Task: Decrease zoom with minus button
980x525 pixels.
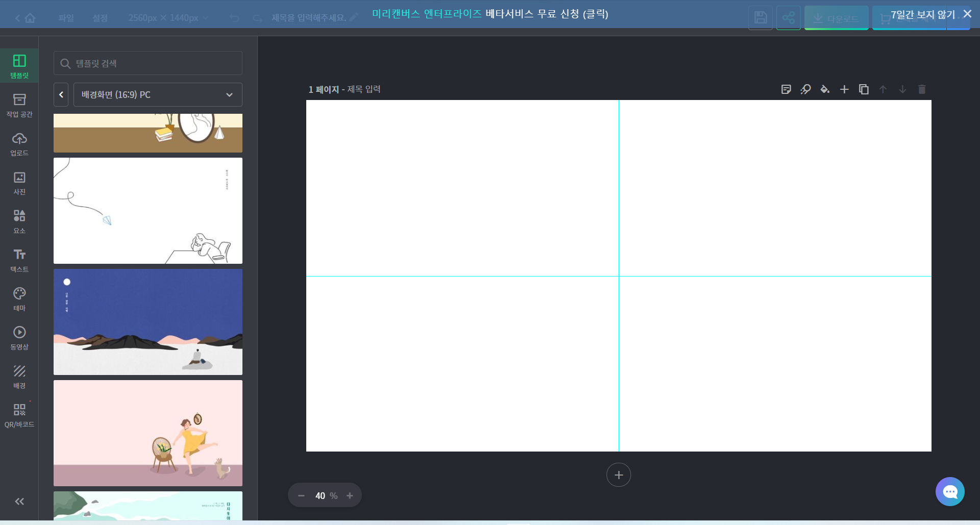Action: pyautogui.click(x=301, y=496)
